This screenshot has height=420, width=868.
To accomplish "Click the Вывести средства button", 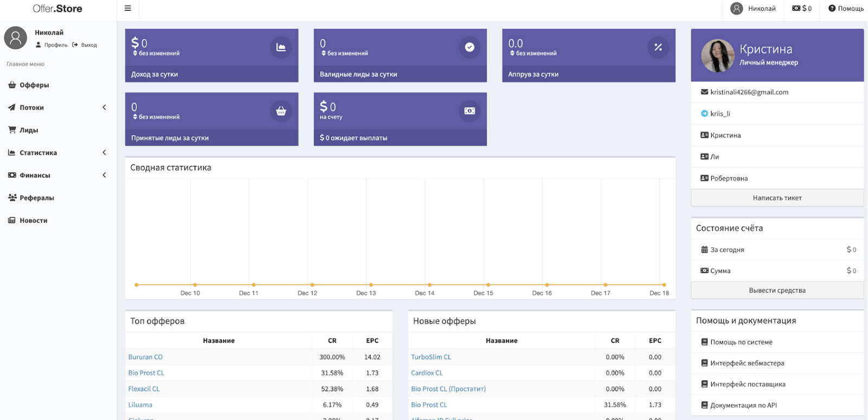I will tap(777, 290).
